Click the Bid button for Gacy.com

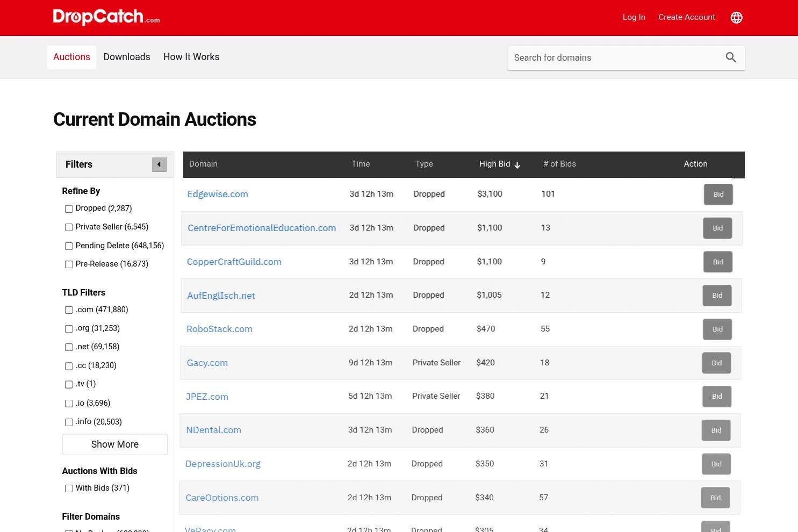tap(717, 363)
